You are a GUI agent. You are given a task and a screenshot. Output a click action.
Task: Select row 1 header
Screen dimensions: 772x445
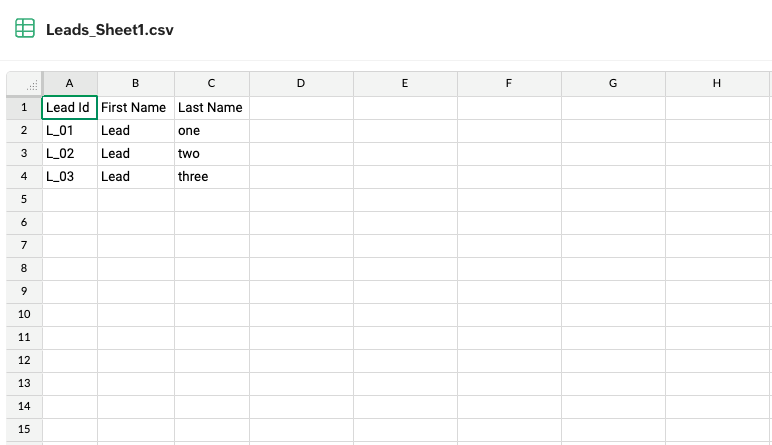click(24, 107)
